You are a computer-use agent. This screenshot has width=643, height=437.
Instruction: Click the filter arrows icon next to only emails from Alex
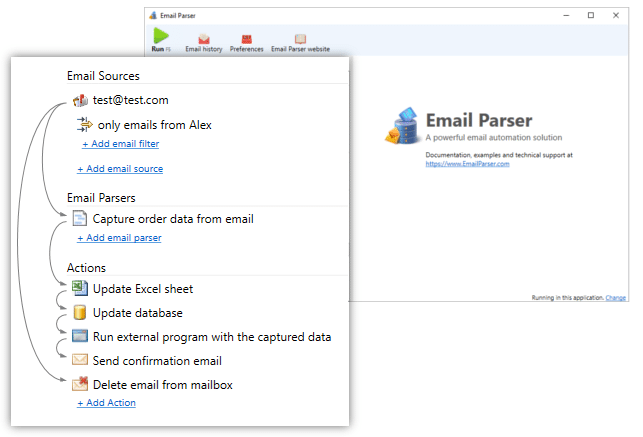[84, 124]
